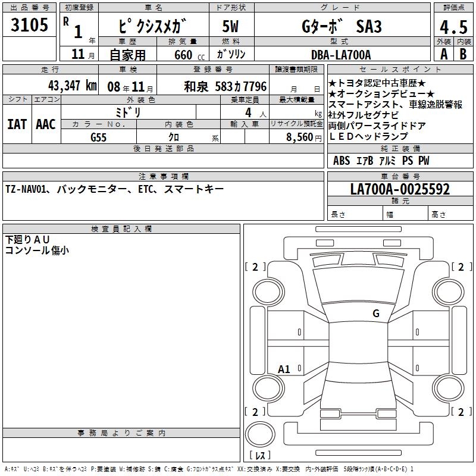This screenshot has width=476, height=476.
Task: Click the legend entry U:ヘコミ
Action: point(32,469)
